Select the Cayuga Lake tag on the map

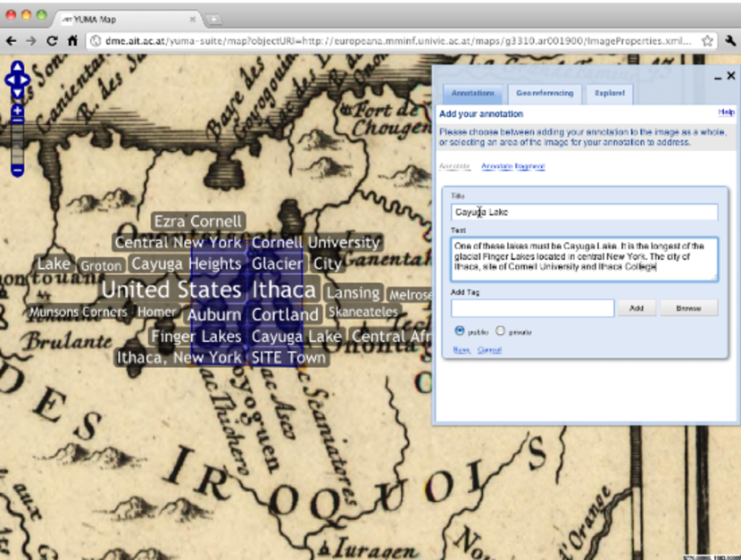[296, 337]
